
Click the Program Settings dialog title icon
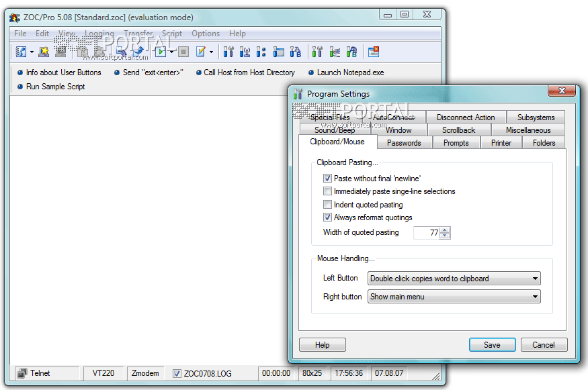298,94
